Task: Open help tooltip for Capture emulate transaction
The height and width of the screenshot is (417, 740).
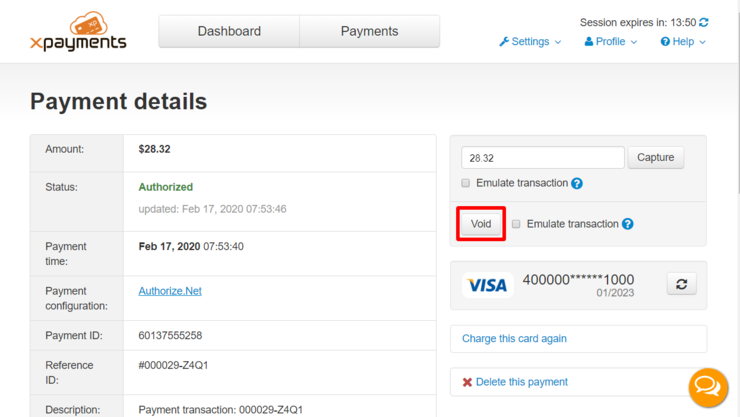Action: (x=577, y=183)
